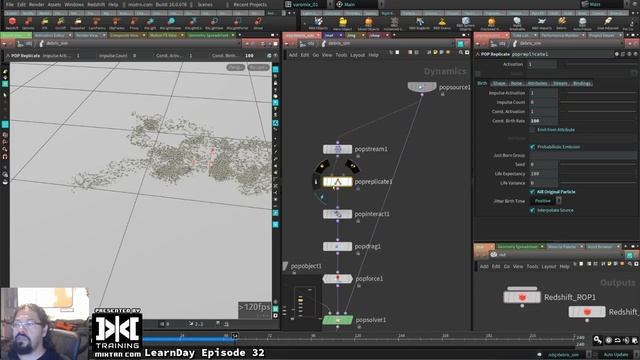Image resolution: width=640 pixels, height=360 pixels.
Task: Open the Stream parameter tab
Action: pyautogui.click(x=560, y=83)
